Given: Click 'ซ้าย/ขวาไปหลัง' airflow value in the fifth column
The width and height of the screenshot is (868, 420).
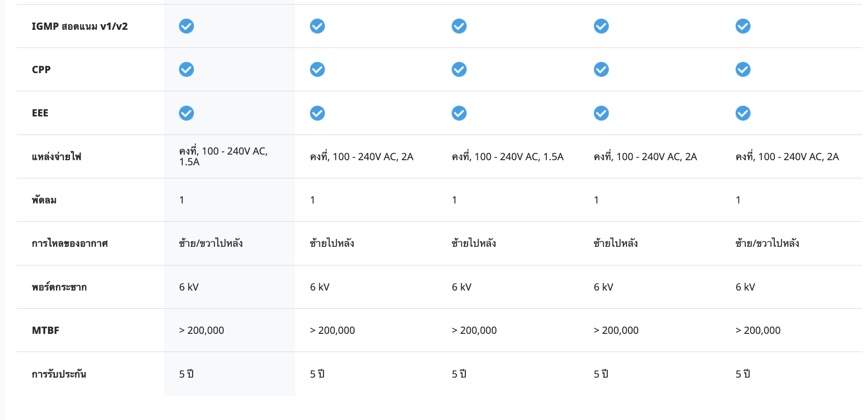Looking at the screenshot, I should pyautogui.click(x=767, y=243).
